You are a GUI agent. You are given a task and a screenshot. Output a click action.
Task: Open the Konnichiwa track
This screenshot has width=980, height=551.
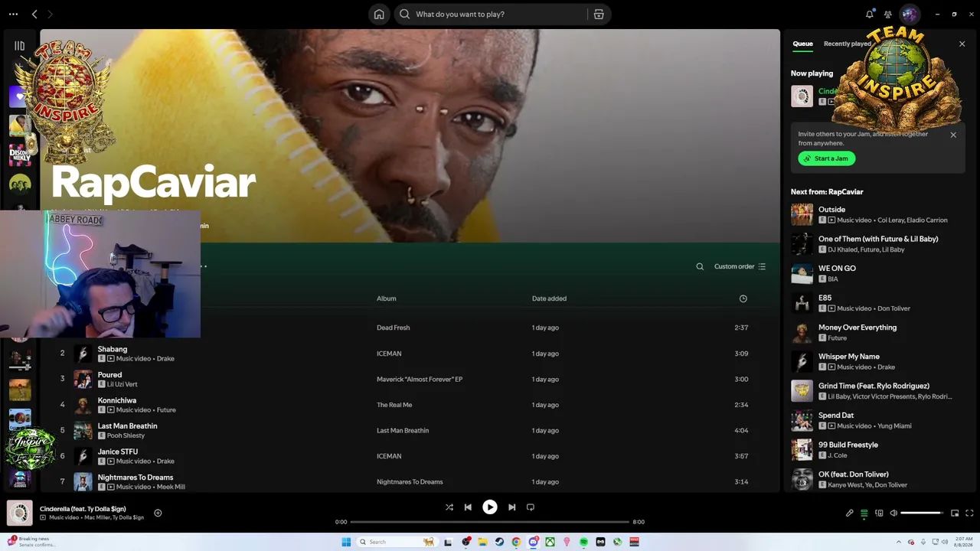pos(117,400)
